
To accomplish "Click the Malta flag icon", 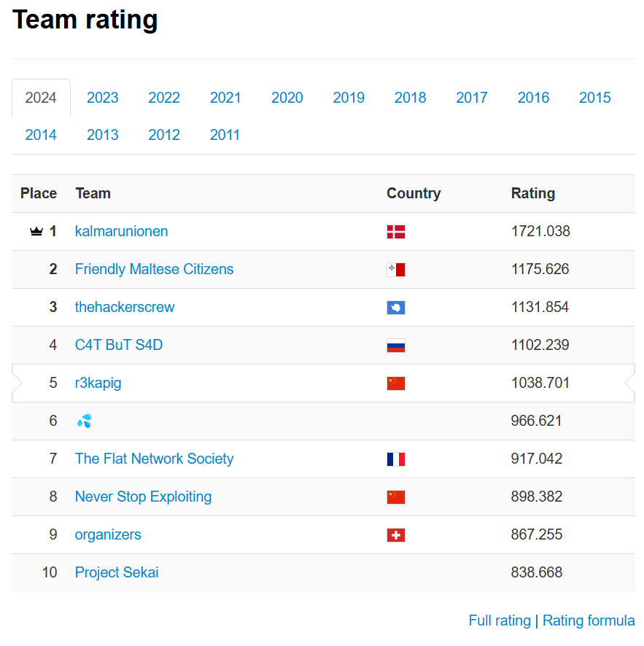I will [x=395, y=270].
